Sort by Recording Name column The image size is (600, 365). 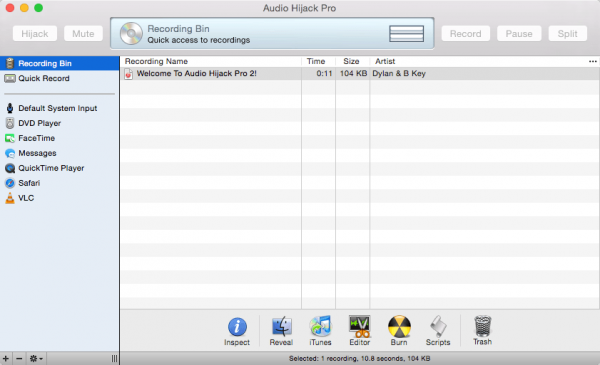pos(211,61)
